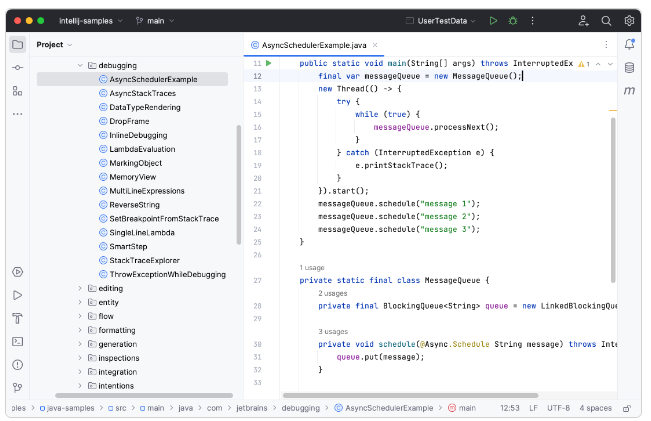Viewport: 651px width, 421px height.
Task: Open the Project view dropdown
Action: (x=54, y=44)
